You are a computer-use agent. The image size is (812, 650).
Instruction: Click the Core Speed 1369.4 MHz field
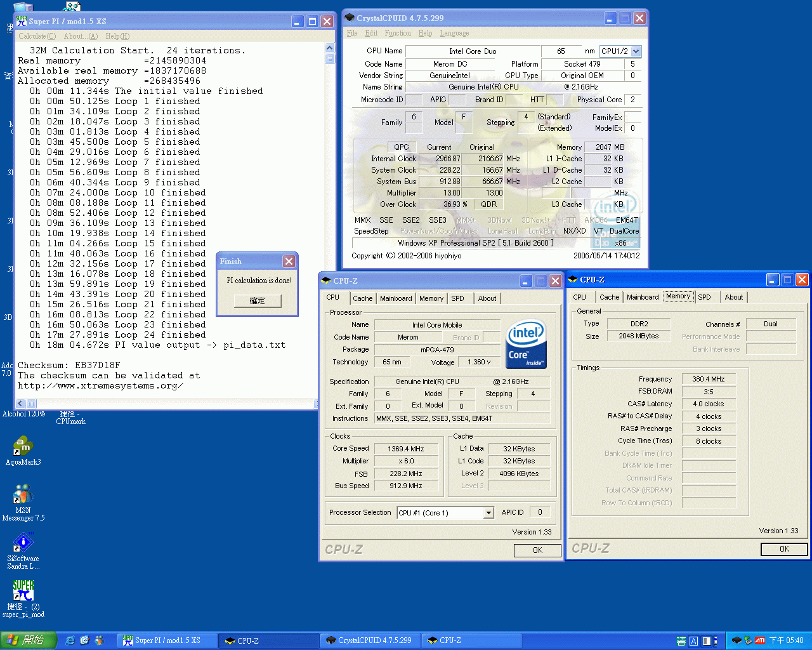[x=407, y=449]
